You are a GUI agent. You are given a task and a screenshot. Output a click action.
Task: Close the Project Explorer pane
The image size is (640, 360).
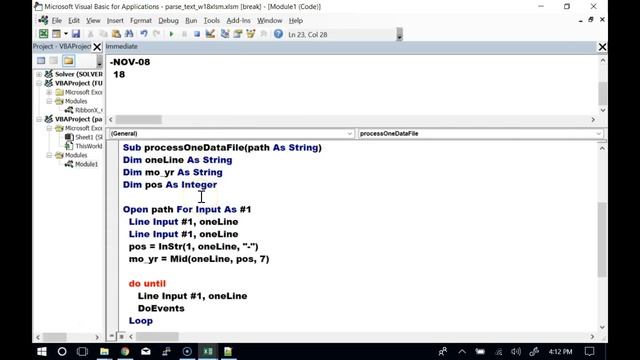point(97,47)
